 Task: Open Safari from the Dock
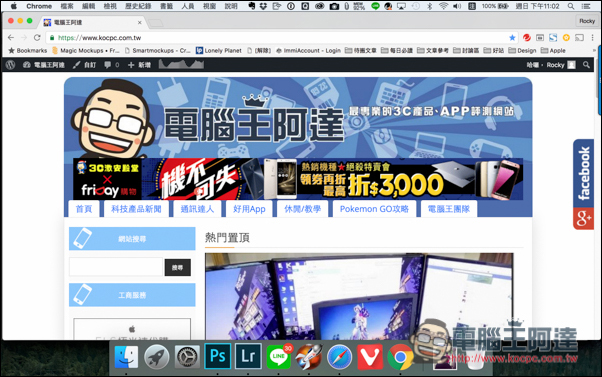pyautogui.click(x=339, y=357)
